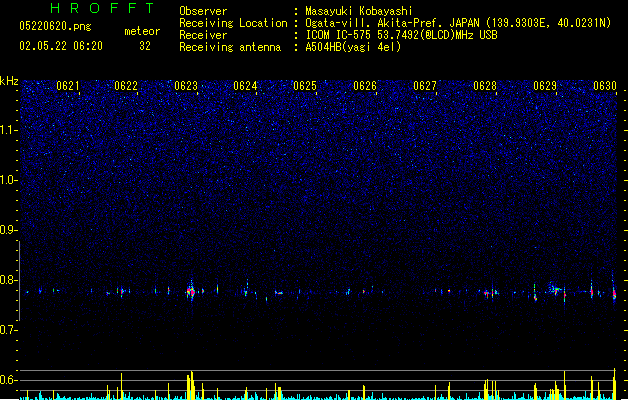
Task: Click the 0626 time marker
Action: [x=365, y=86]
